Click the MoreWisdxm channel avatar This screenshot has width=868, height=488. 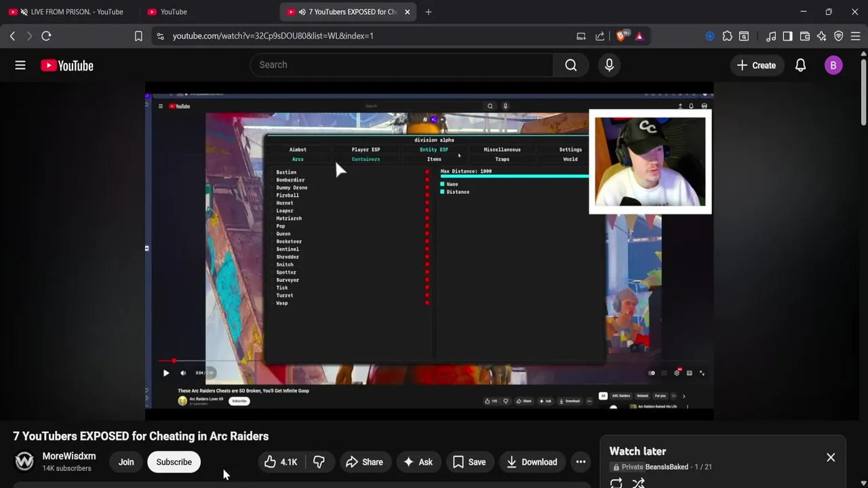click(24, 462)
